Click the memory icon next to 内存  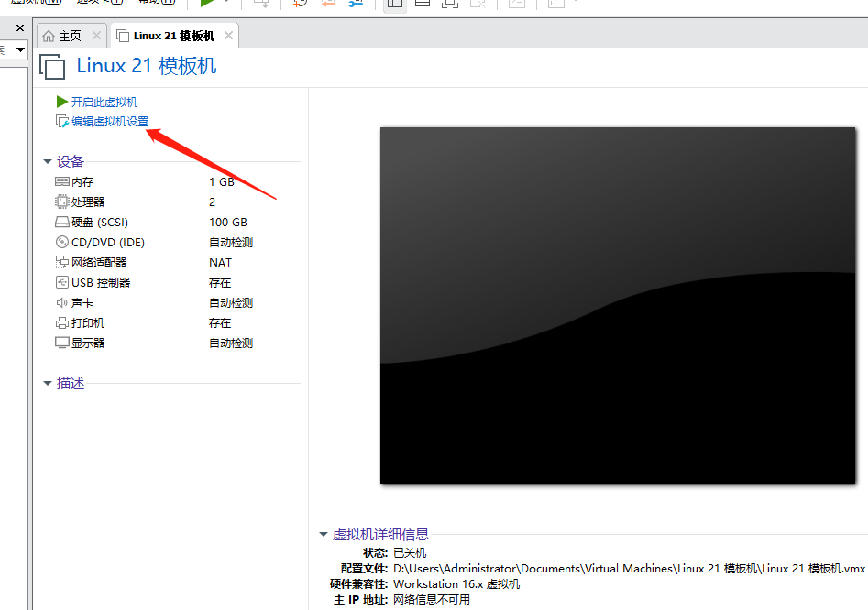(x=62, y=181)
